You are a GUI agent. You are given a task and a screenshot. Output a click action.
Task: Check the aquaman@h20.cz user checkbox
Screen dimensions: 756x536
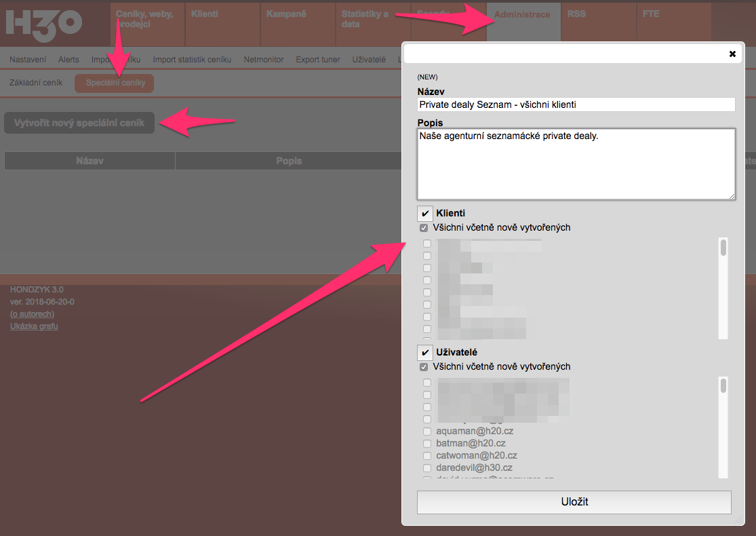click(x=427, y=432)
